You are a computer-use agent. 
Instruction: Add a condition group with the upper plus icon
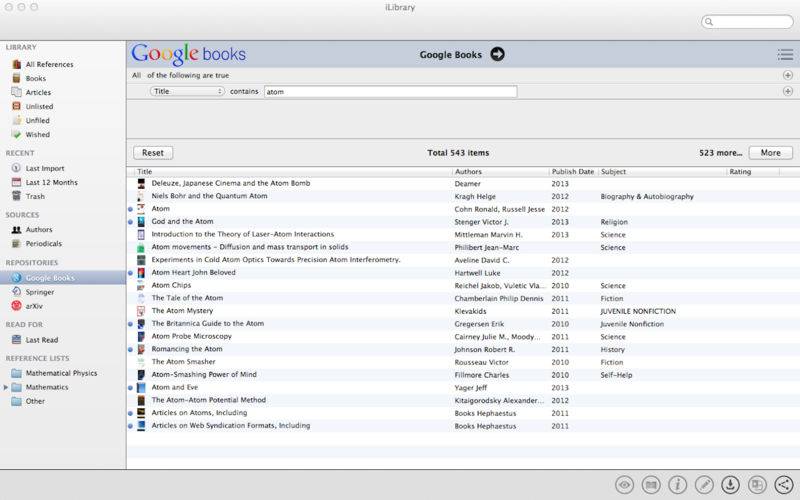[x=788, y=76]
